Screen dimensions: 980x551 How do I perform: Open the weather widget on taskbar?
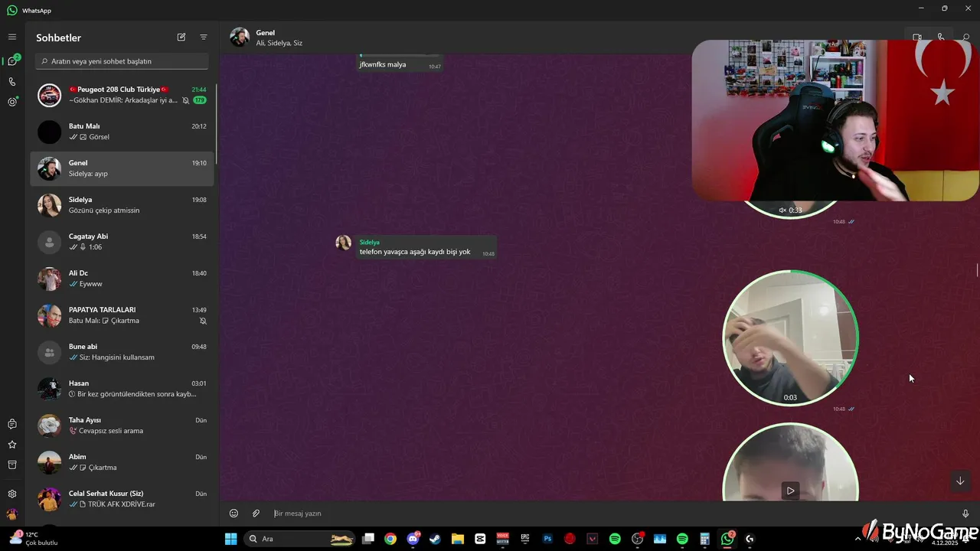[32, 538]
